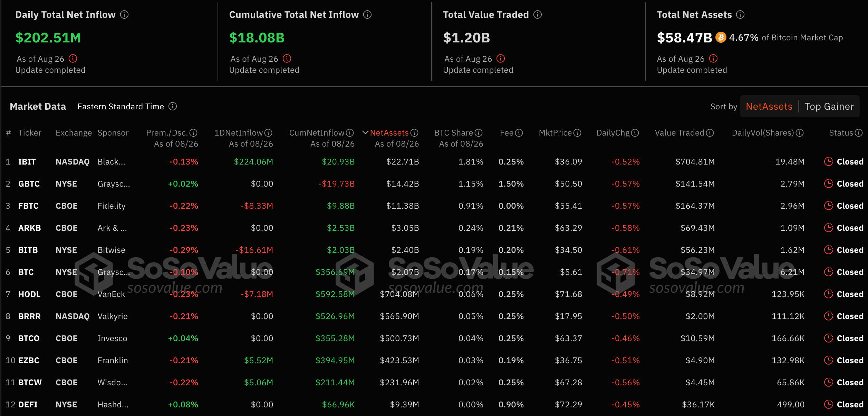Click the $1.20B total value traded figure
Viewport: 868px width, 416px height.
click(466, 38)
